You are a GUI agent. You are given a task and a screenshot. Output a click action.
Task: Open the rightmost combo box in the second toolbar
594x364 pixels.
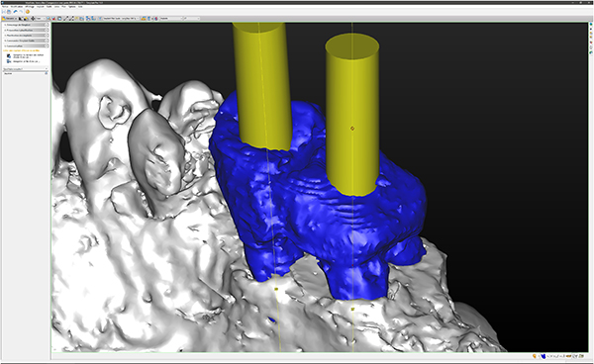coord(192,18)
